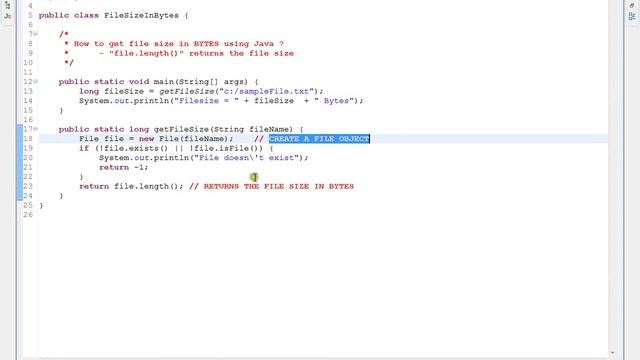The image size is (640, 360).
Task: Click the "file.length()" returns comment line
Action: tap(196, 53)
